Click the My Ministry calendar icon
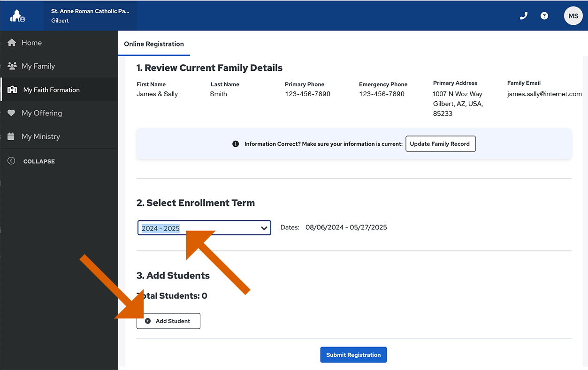 [x=11, y=136]
